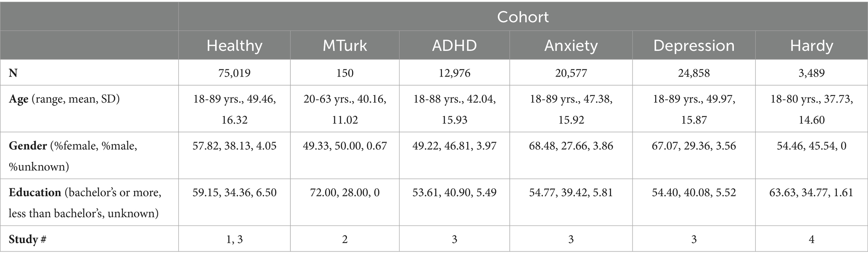Click the Depression column header
The image size is (868, 259).
[694, 45]
